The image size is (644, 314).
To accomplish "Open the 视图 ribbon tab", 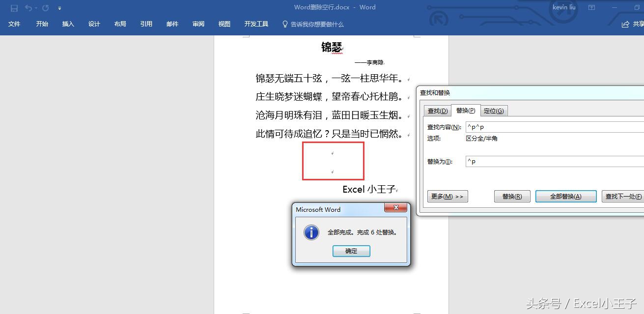I will pyautogui.click(x=224, y=24).
